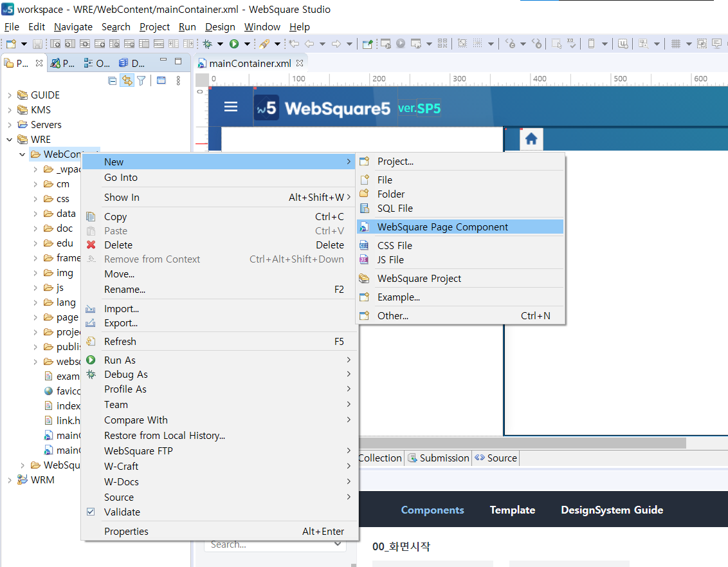Click the forward navigation arrow toolbar icon
This screenshot has width=728, height=567.
click(x=336, y=44)
